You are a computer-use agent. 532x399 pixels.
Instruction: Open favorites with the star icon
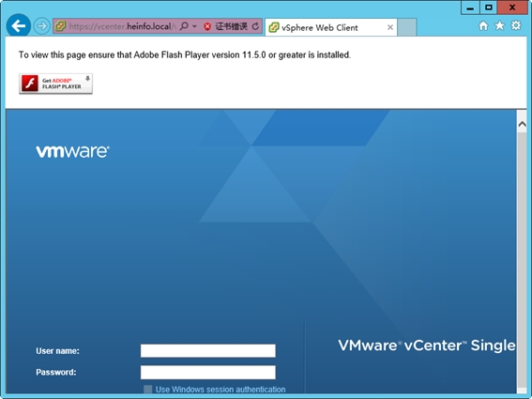(500, 25)
